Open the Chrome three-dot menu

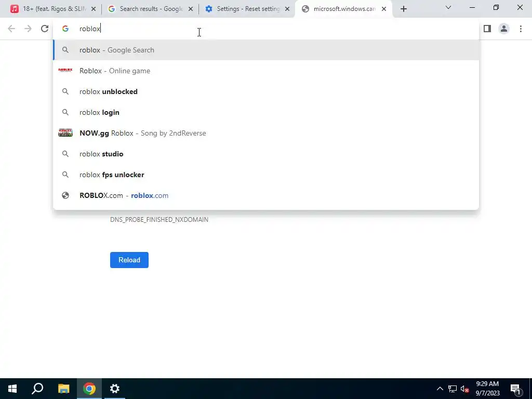[521, 29]
